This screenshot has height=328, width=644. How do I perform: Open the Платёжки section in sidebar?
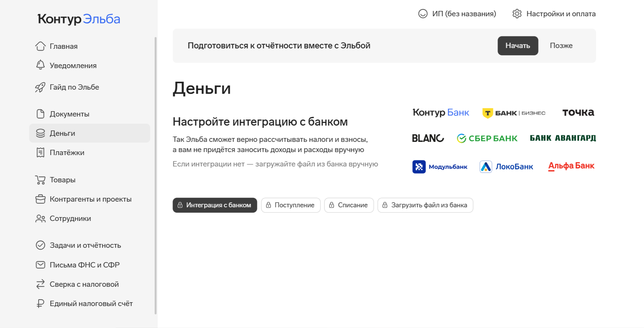tap(67, 153)
